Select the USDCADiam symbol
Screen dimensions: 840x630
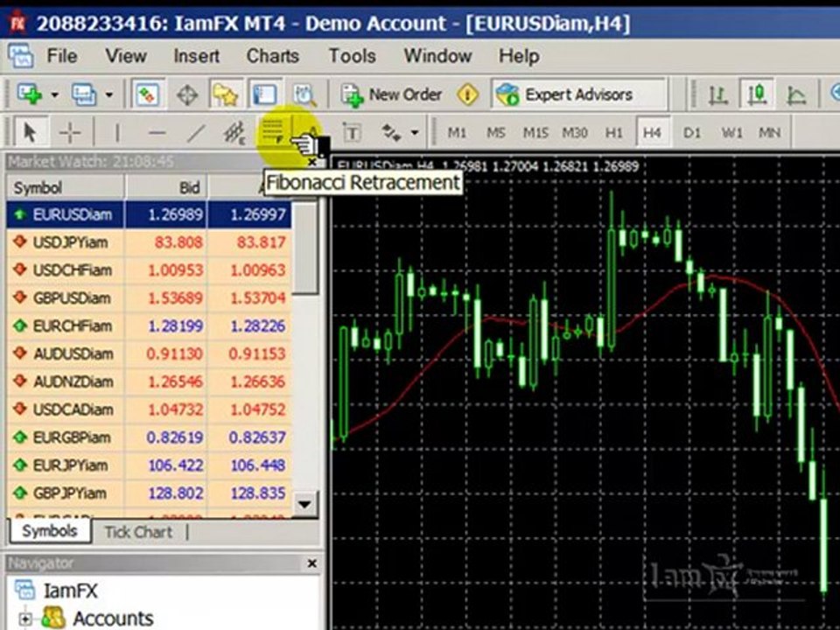(x=73, y=409)
